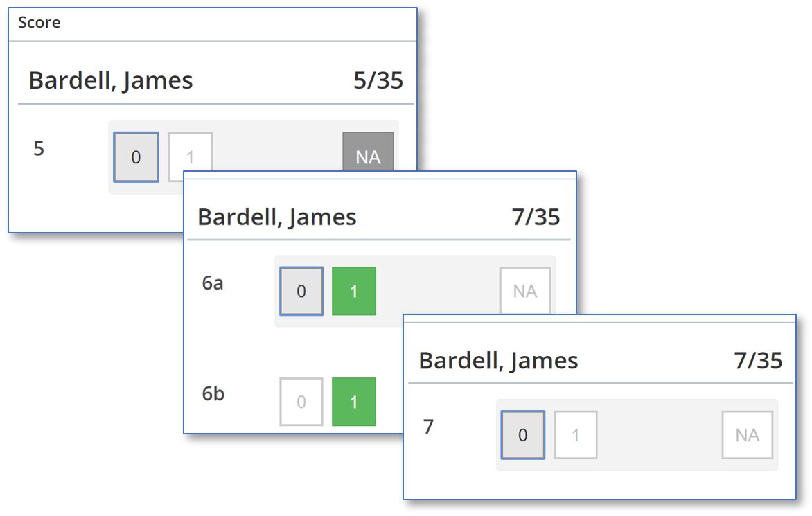Click the question 5 row label
Screen dimensions: 812x516
[x=39, y=148]
